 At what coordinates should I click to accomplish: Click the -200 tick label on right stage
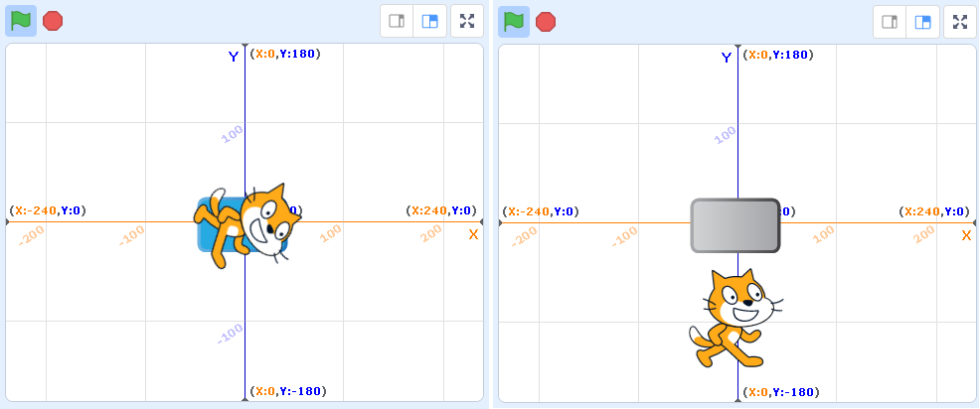click(525, 236)
